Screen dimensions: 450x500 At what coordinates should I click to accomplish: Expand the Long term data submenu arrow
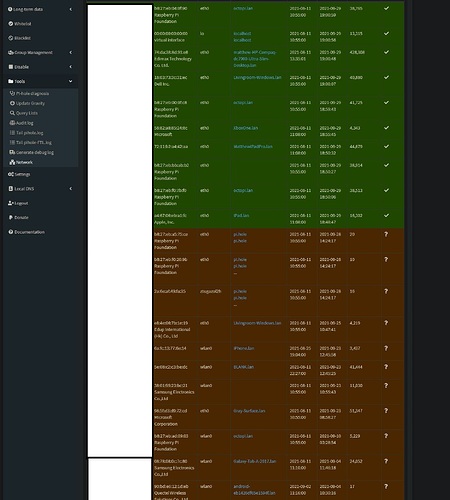70,9
